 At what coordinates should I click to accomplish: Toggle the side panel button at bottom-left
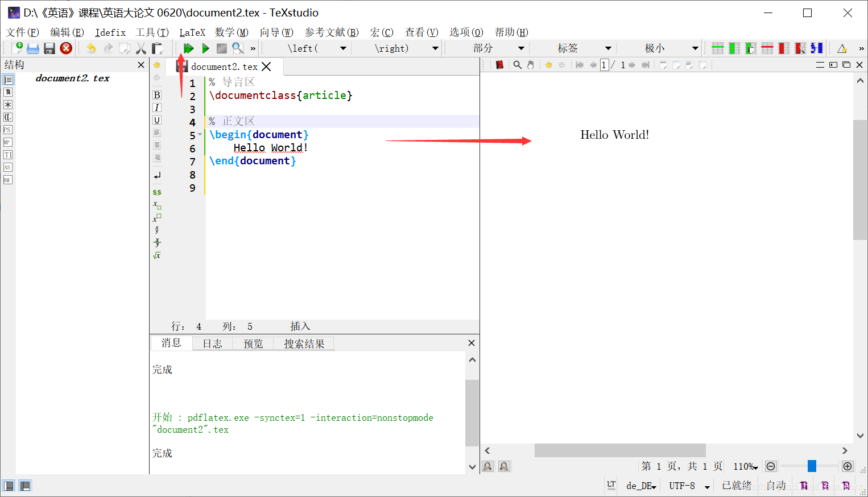(x=9, y=486)
